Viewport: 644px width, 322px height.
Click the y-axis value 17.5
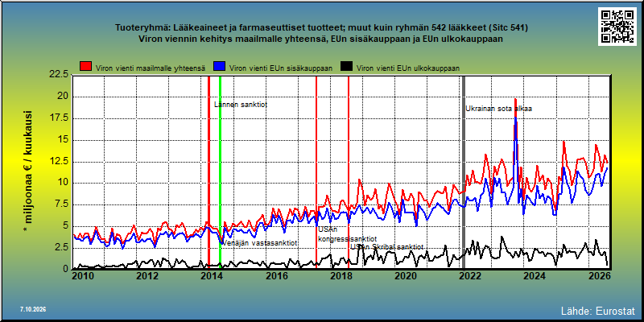coord(59,118)
